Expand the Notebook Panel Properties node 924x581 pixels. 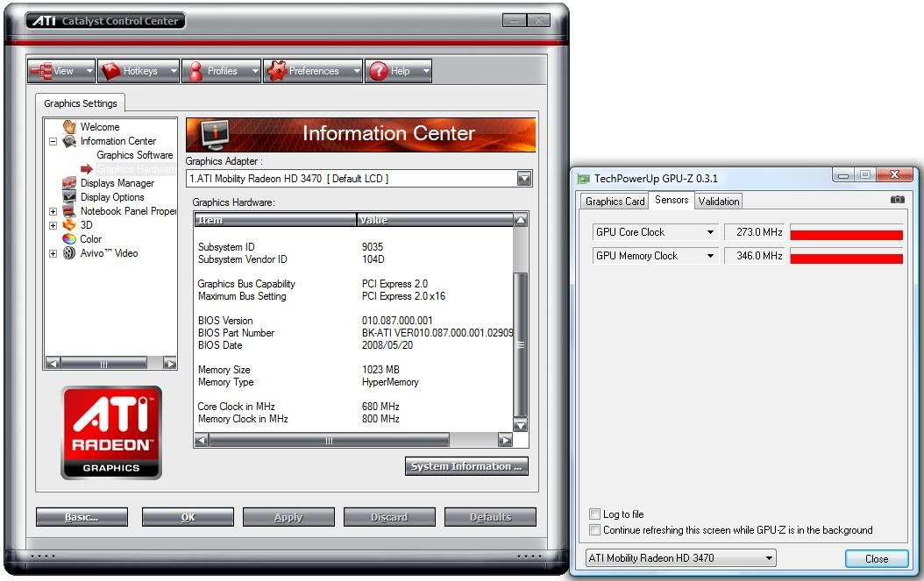(53, 211)
